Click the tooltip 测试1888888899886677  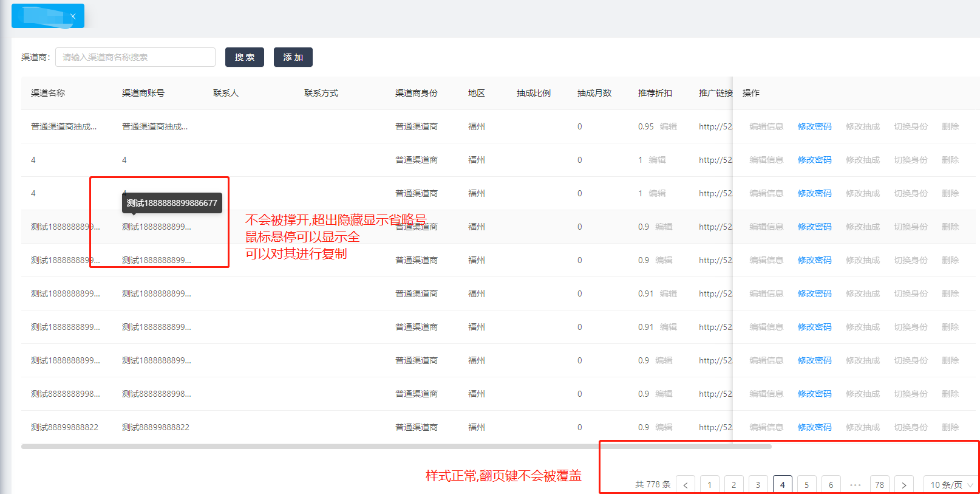pos(172,203)
